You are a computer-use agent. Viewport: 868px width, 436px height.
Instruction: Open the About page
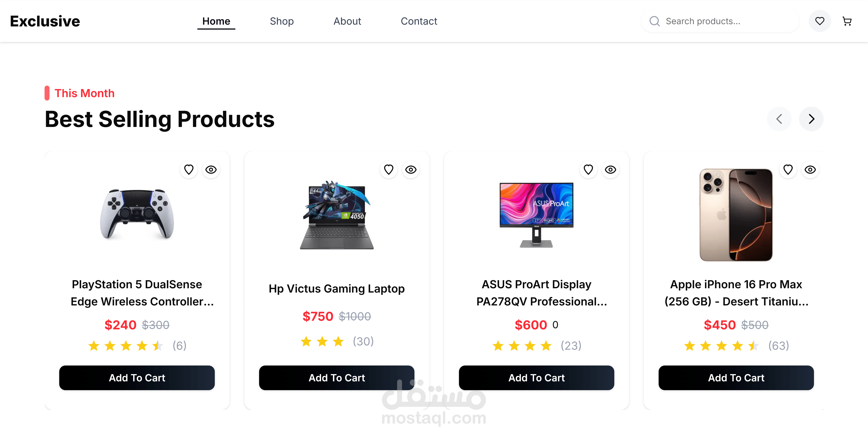[x=347, y=21]
